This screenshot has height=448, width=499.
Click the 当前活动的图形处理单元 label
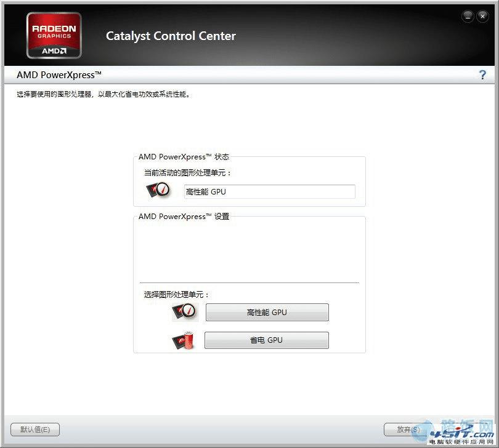tap(187, 173)
